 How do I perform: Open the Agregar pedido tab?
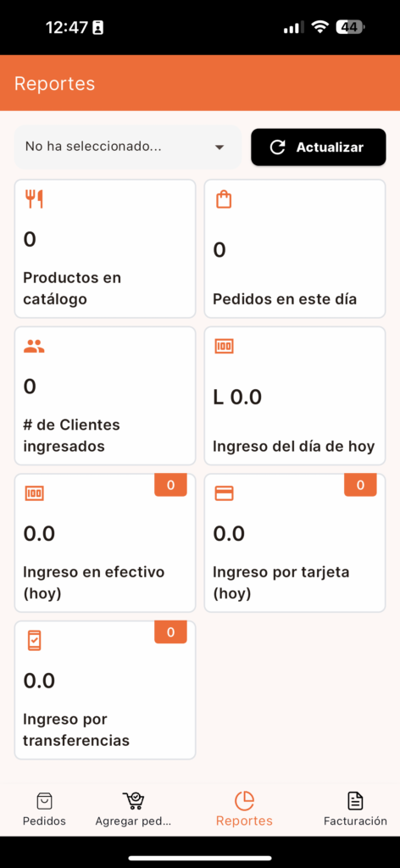tap(133, 810)
